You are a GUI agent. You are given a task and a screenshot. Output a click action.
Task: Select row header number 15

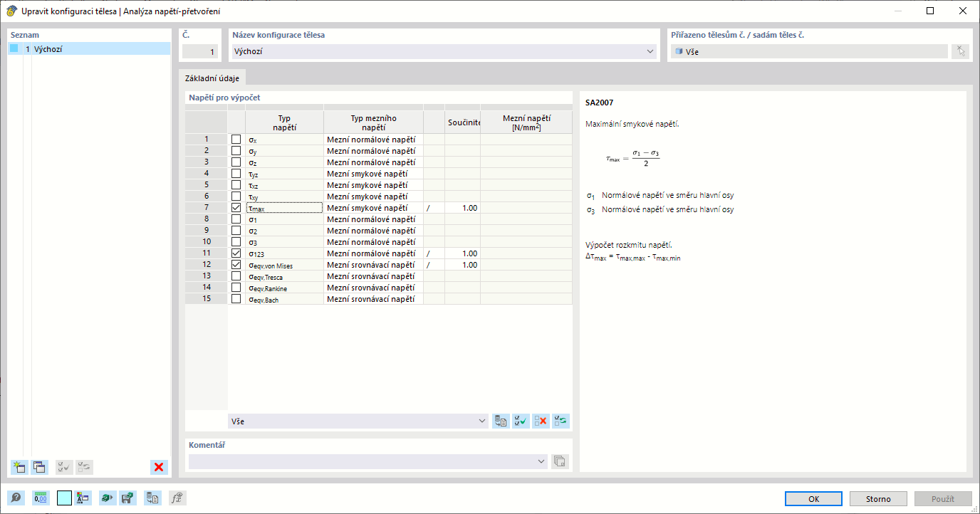click(207, 299)
